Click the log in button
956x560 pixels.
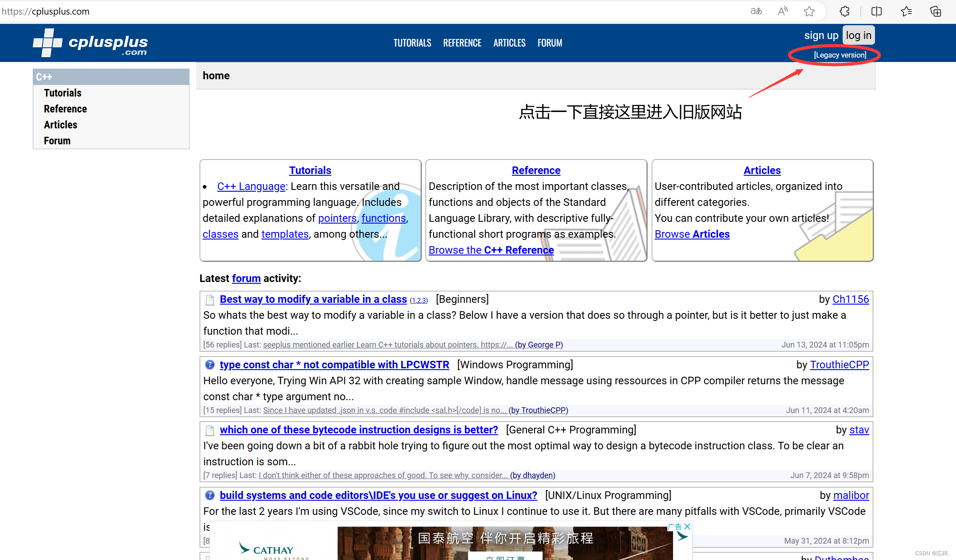tap(858, 35)
